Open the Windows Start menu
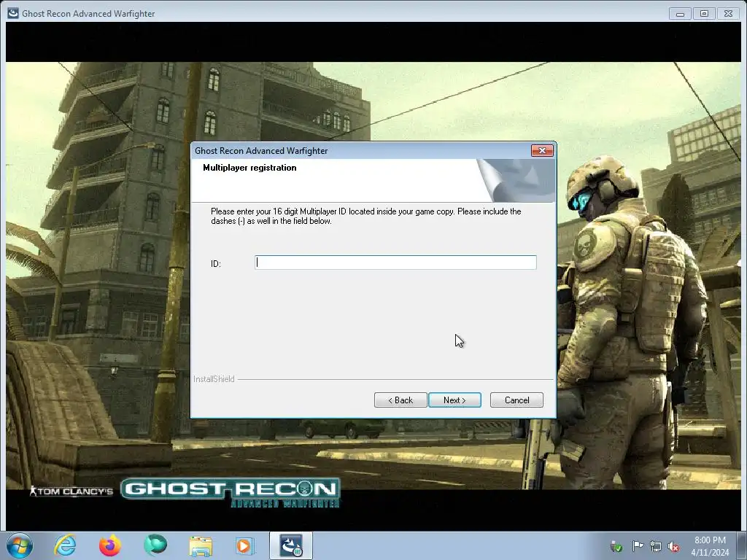Viewport: 747px width, 560px height. coord(20,545)
